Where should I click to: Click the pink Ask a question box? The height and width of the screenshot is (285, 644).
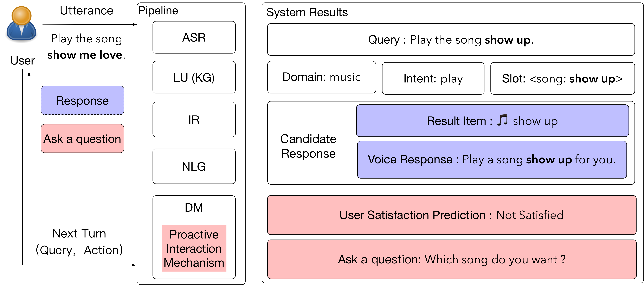83,139
